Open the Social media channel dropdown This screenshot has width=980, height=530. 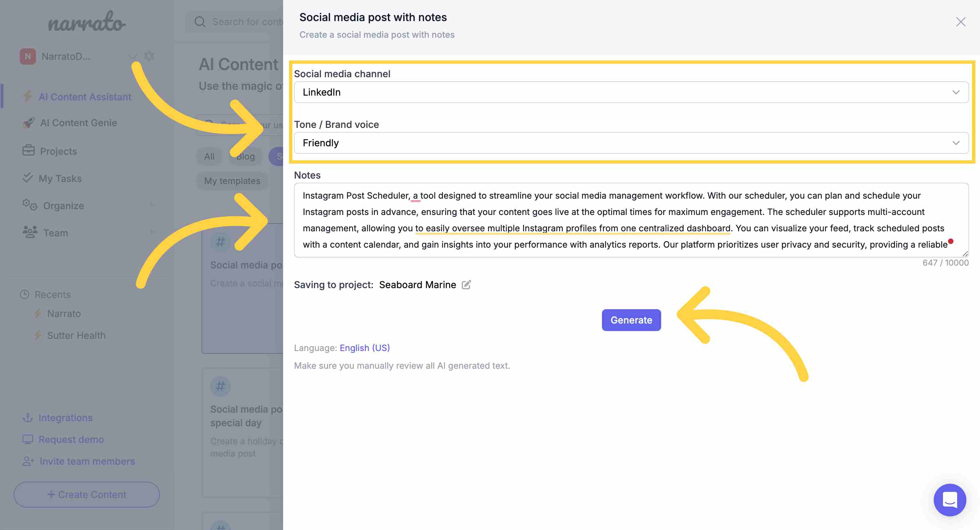[x=631, y=93]
